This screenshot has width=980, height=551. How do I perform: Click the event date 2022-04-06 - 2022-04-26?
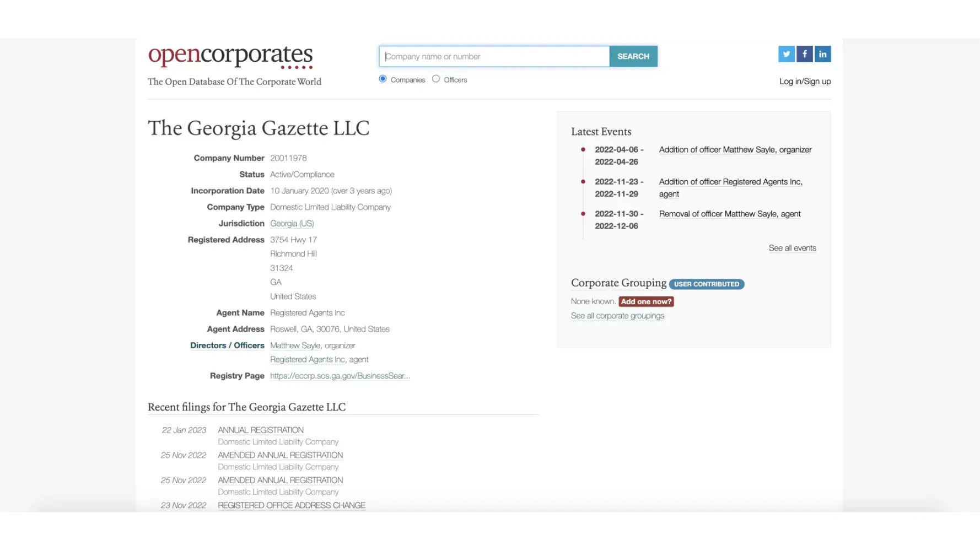(x=619, y=156)
